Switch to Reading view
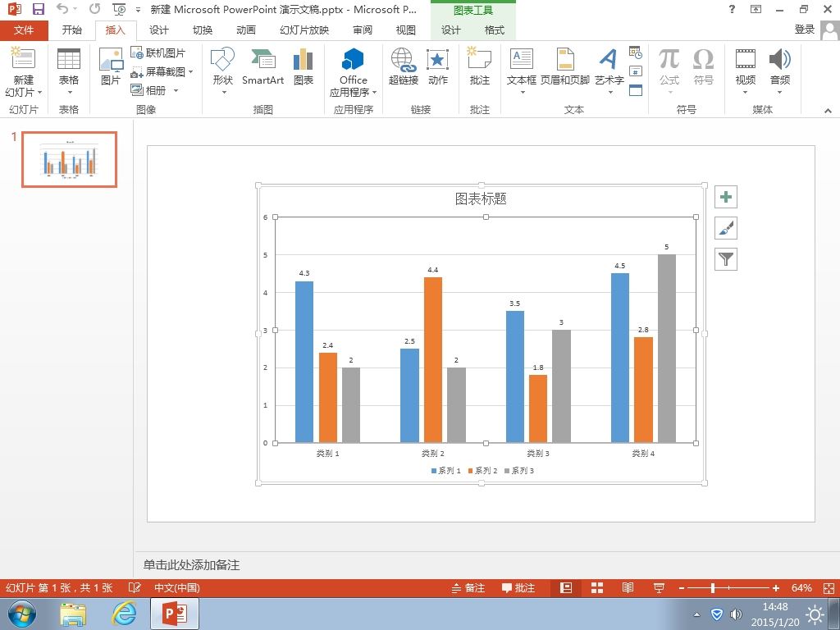This screenshot has height=630, width=840. 628,587
